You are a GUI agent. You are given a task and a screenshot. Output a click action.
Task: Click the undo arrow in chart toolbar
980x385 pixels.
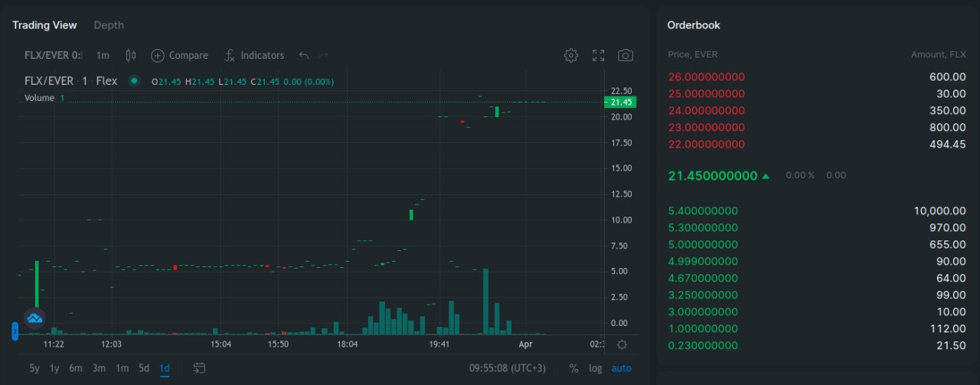[x=304, y=55]
